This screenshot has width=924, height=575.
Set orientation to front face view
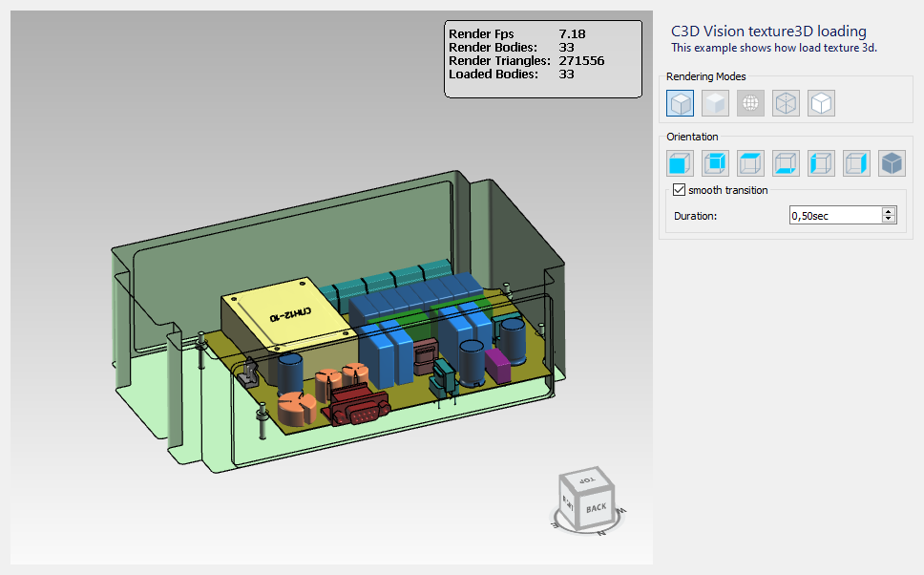680,163
